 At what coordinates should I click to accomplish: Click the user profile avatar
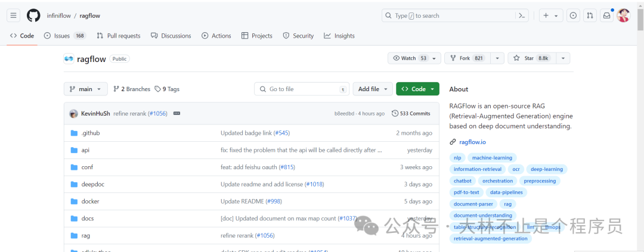623,15
